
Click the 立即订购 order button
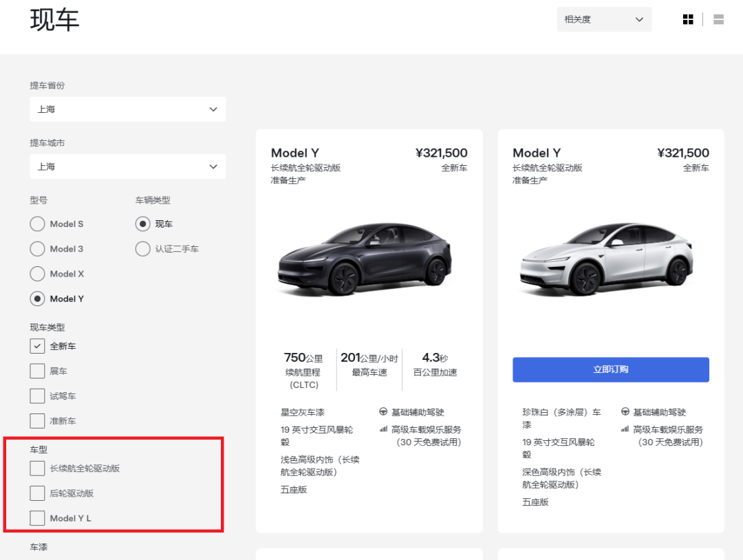(611, 369)
